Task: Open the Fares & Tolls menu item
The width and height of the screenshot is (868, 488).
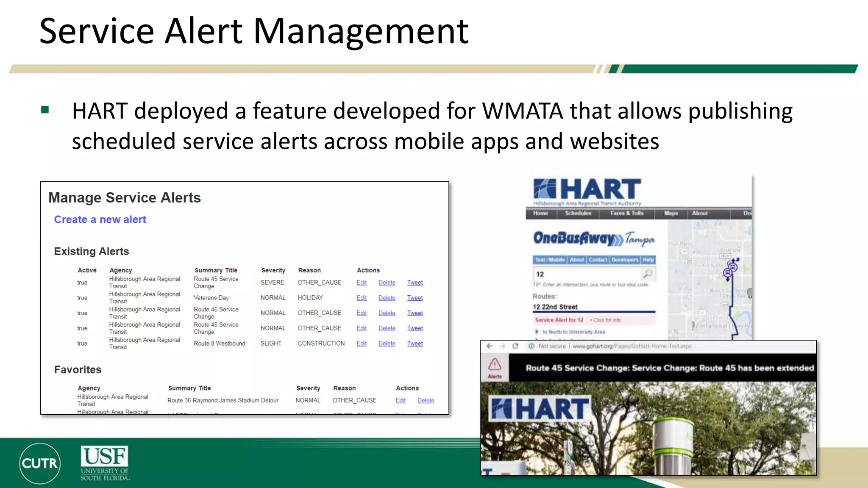Action: point(627,213)
